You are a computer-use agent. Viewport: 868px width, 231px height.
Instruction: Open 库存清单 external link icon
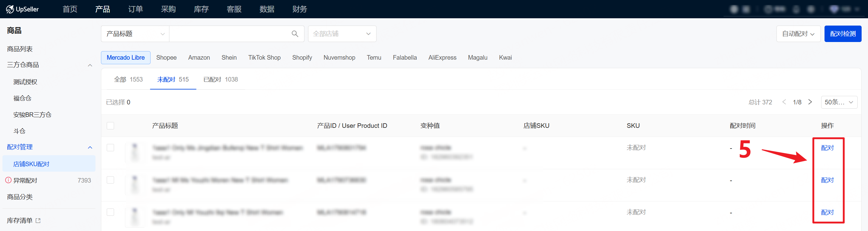coord(38,221)
